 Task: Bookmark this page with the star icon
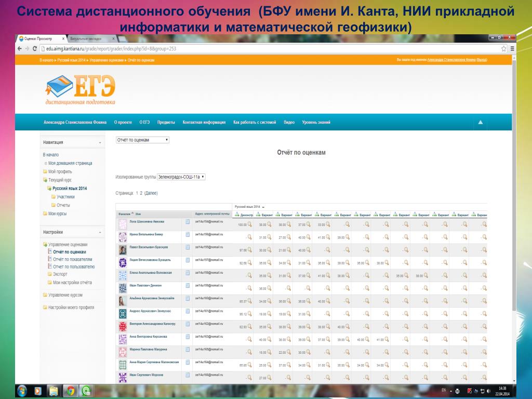504,49
